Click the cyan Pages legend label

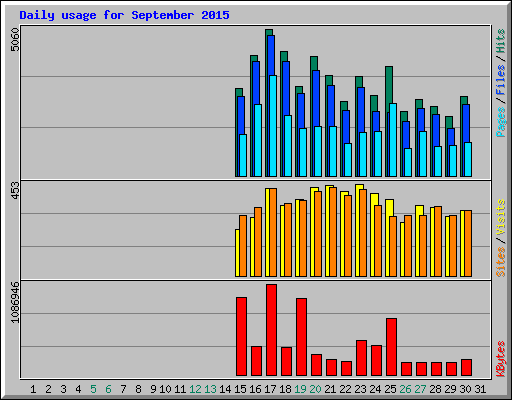coord(500,122)
